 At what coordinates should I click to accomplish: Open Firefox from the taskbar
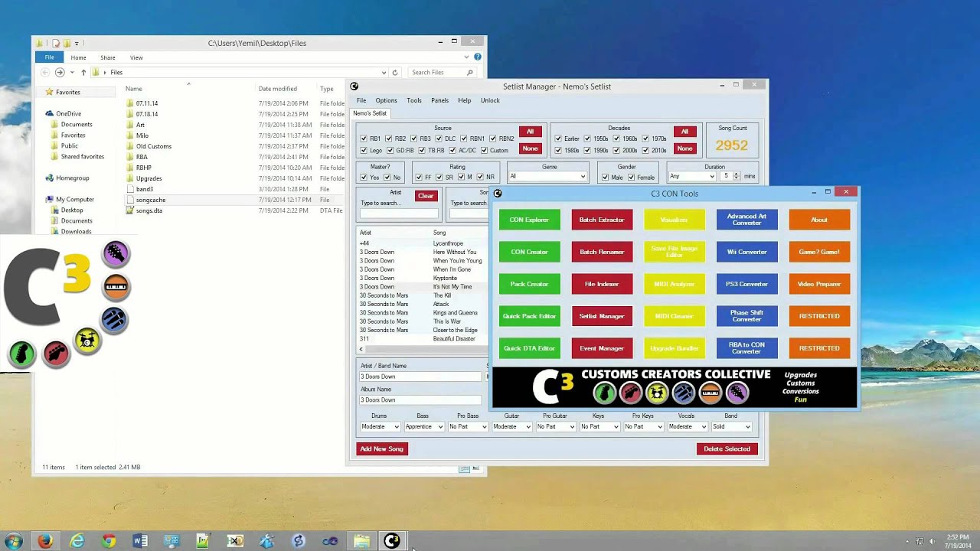[45, 541]
